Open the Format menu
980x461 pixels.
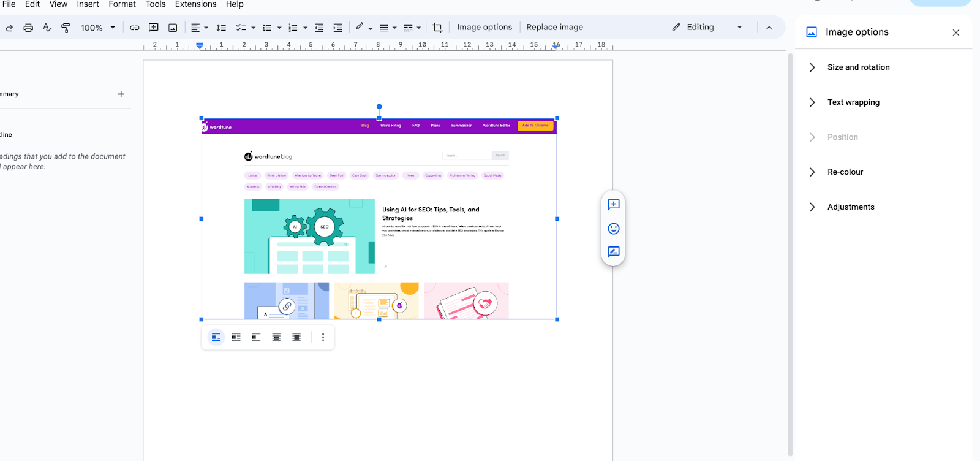coord(122,4)
